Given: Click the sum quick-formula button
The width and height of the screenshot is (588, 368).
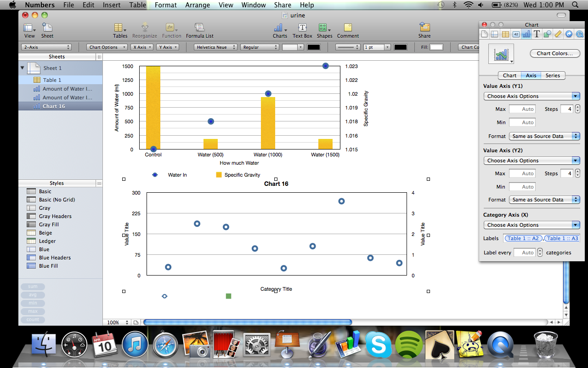Looking at the screenshot, I should click(x=33, y=287).
